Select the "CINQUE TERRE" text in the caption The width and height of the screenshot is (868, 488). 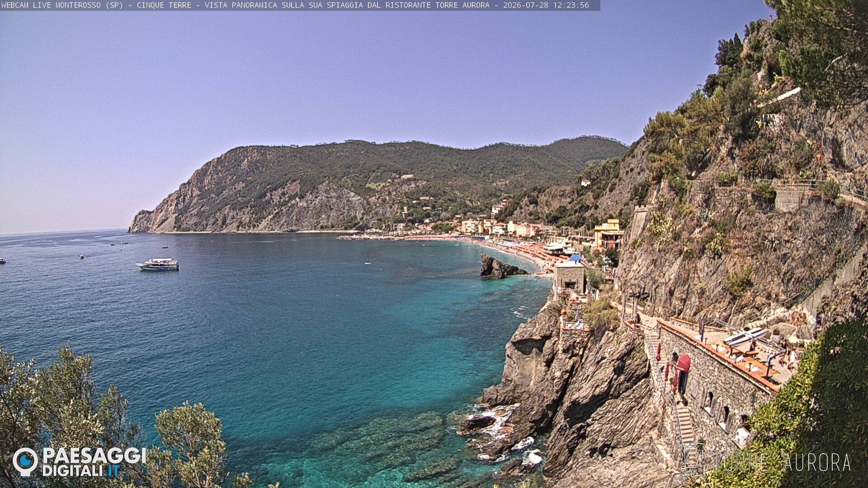[x=164, y=5]
